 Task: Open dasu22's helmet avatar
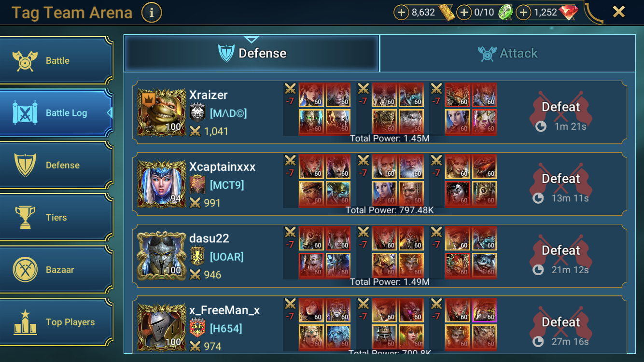coord(162,256)
